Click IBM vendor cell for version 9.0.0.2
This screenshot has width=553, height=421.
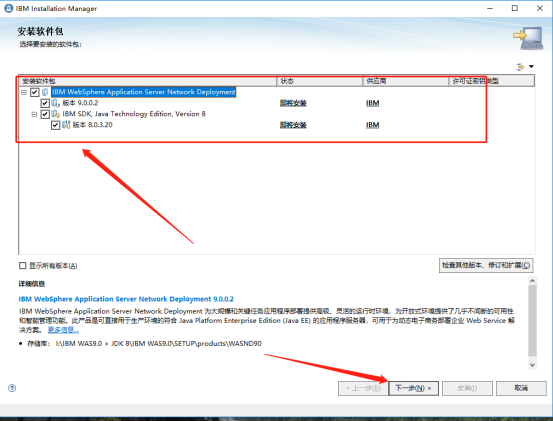pyautogui.click(x=372, y=103)
